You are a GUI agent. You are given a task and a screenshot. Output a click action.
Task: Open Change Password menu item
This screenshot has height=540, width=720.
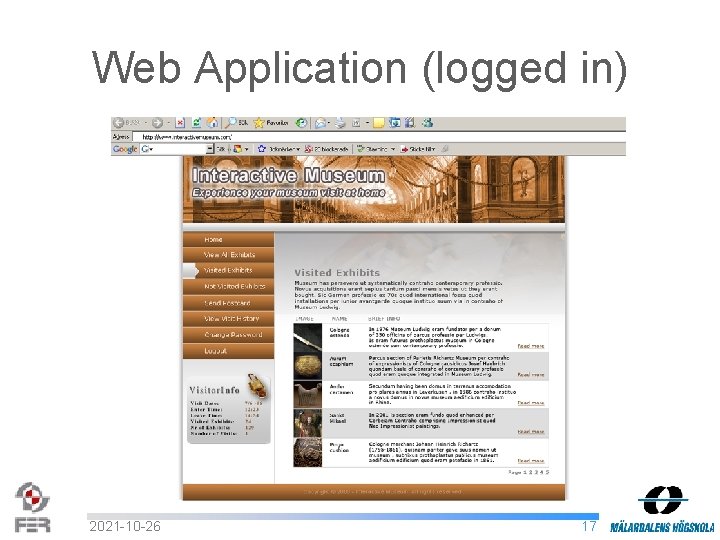tap(229, 335)
